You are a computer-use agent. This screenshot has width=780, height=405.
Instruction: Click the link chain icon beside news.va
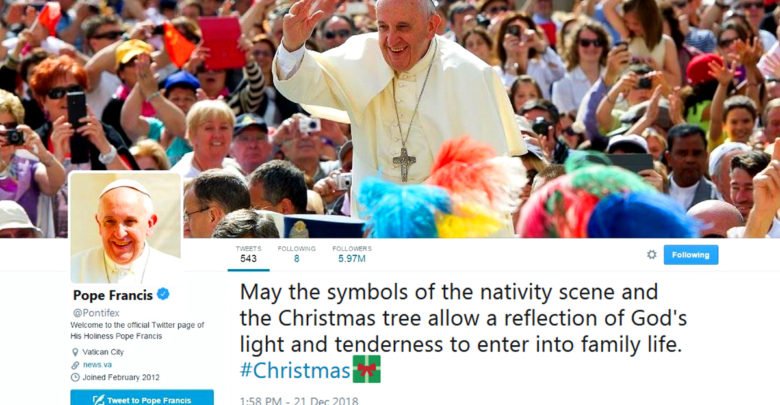[75, 365]
